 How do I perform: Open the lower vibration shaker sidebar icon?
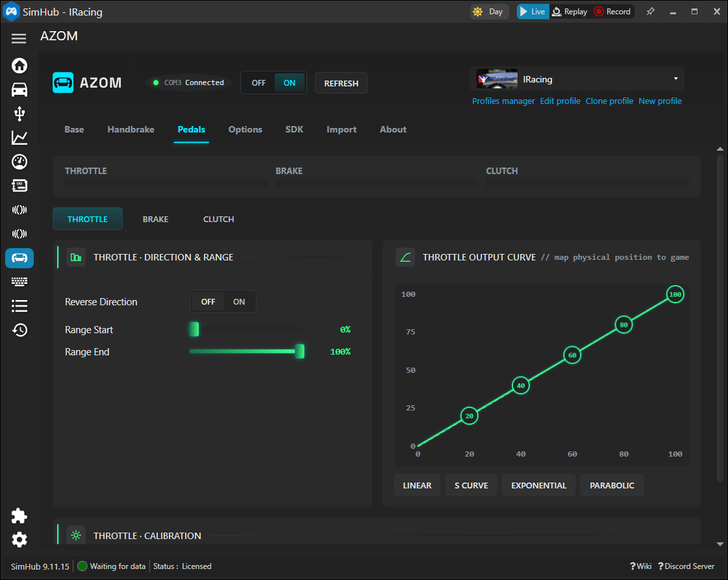[x=19, y=234]
